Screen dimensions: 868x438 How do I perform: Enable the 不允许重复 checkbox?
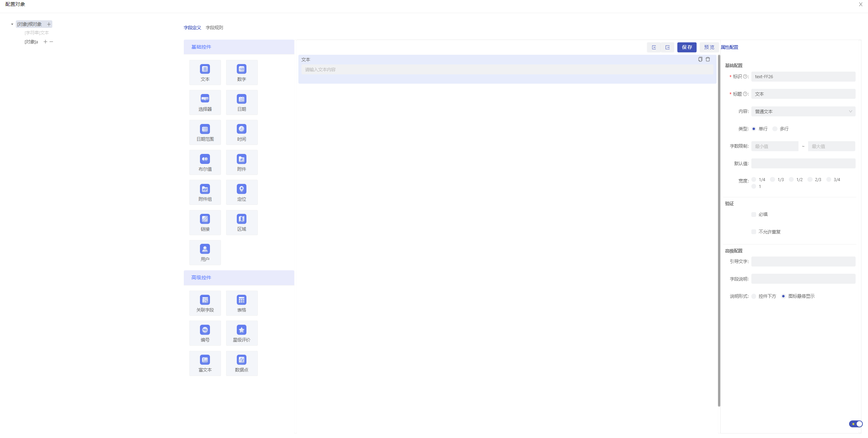(x=754, y=232)
